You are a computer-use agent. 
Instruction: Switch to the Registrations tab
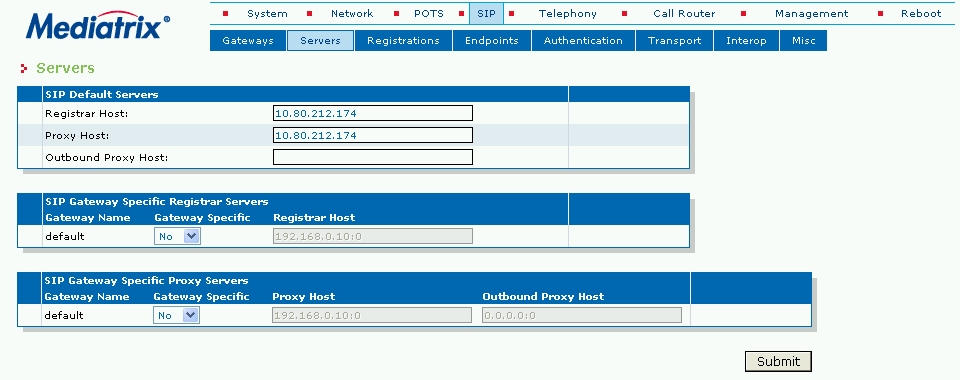[x=403, y=41]
